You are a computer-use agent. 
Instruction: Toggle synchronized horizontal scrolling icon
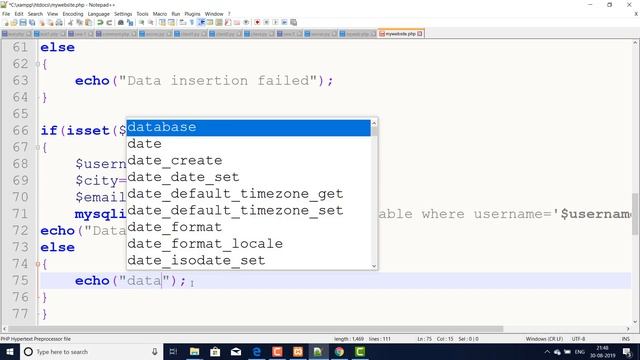pyautogui.click(x=171, y=22)
